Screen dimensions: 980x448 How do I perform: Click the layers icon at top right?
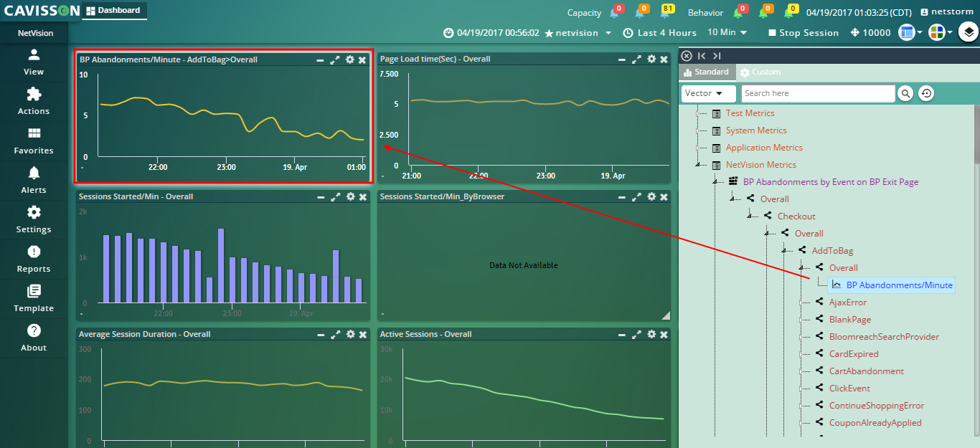click(x=968, y=32)
